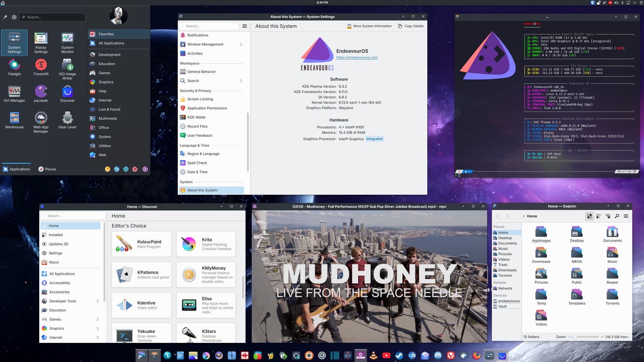Switch Dolphin to icons view mode
The image size is (644, 362).
pyautogui.click(x=589, y=216)
